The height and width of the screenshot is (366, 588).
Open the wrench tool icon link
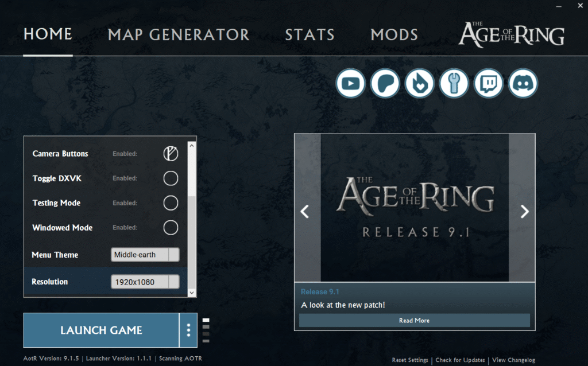pyautogui.click(x=454, y=83)
